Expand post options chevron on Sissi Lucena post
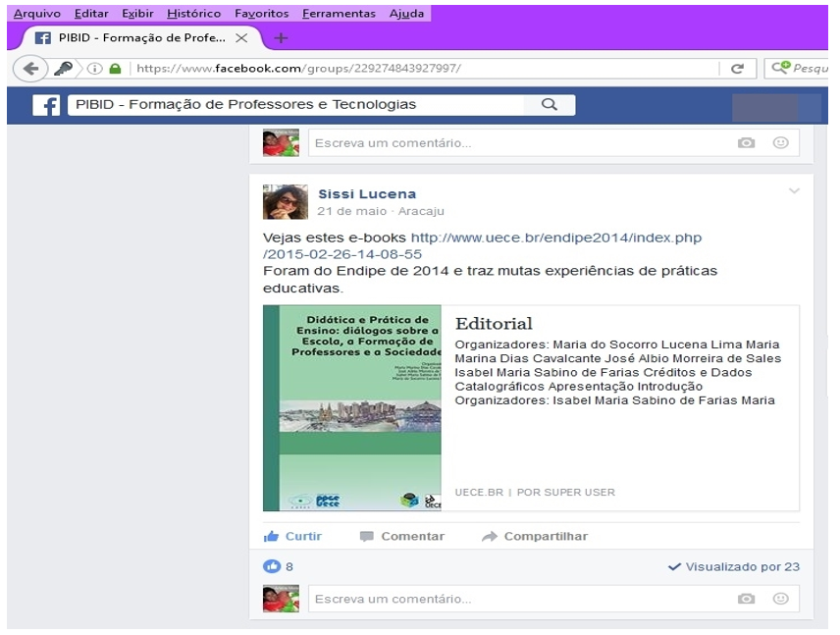The height and width of the screenshot is (635, 840). [794, 191]
